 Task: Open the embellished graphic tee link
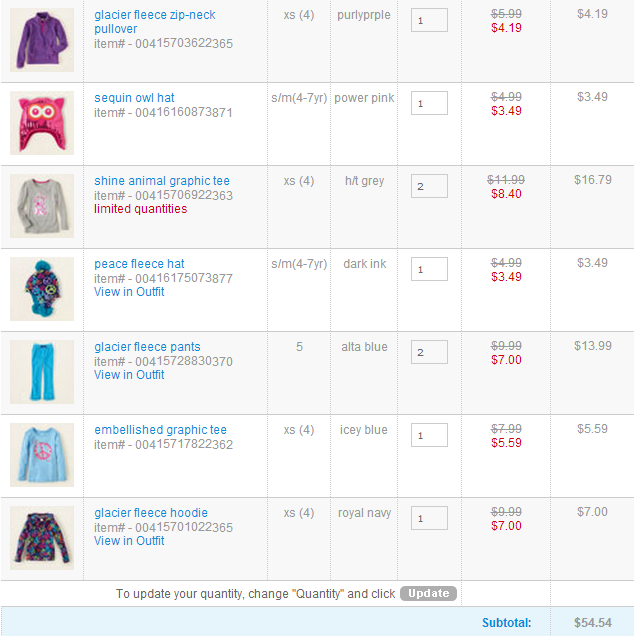pyautogui.click(x=160, y=430)
